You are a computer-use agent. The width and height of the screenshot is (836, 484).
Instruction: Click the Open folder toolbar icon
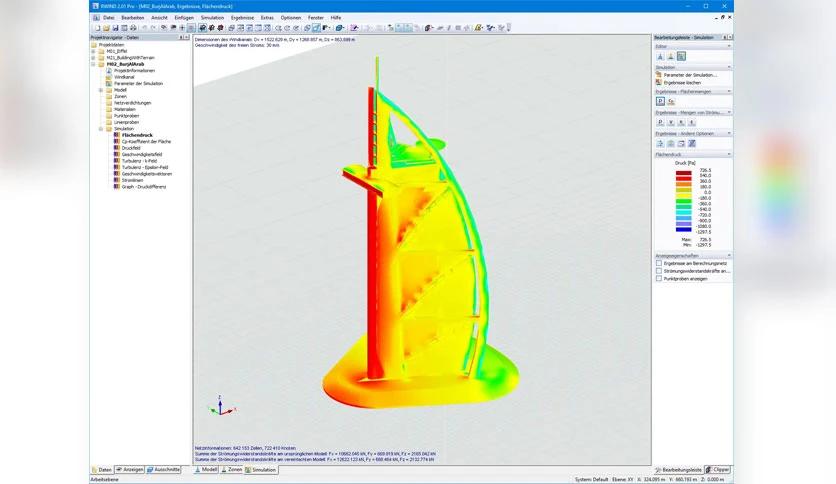pos(106,28)
